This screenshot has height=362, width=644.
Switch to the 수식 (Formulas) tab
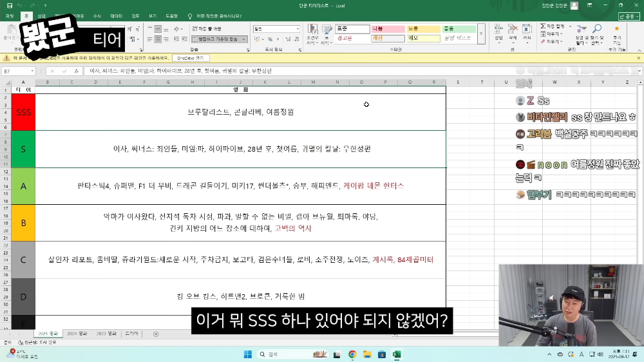97,16
